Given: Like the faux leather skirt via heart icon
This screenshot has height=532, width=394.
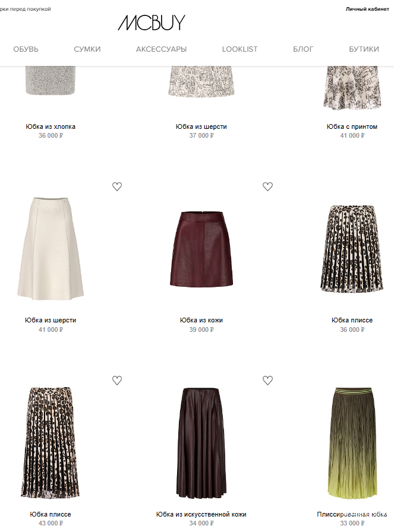Looking at the screenshot, I should (267, 381).
